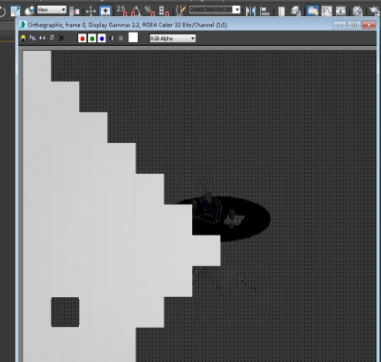The width and height of the screenshot is (381, 362).
Task: Open the Material Editor
Action: 357,11
